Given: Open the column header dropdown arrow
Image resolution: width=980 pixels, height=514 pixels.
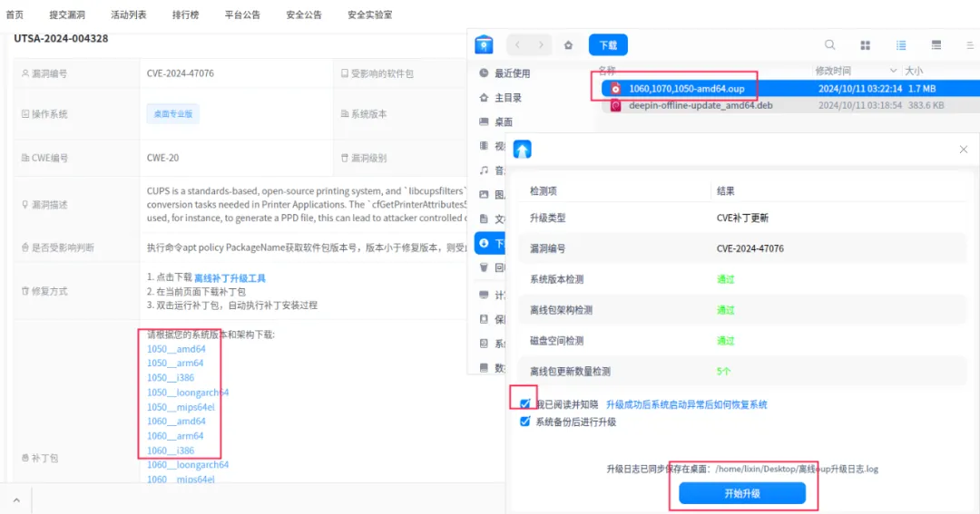Looking at the screenshot, I should coord(893,71).
